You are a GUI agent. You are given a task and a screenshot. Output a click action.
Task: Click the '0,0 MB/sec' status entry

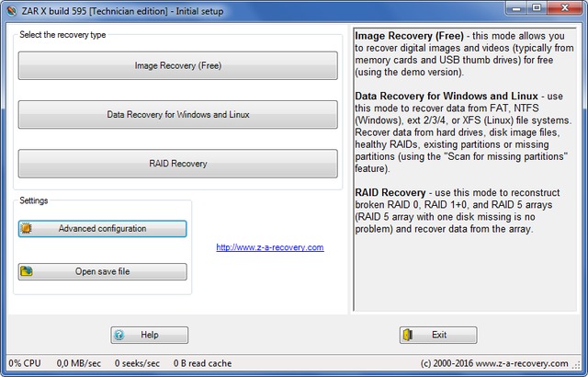tap(79, 363)
